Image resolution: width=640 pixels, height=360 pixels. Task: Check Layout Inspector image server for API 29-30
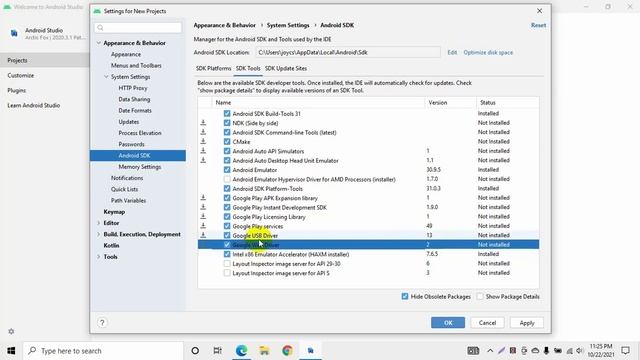[x=227, y=264]
